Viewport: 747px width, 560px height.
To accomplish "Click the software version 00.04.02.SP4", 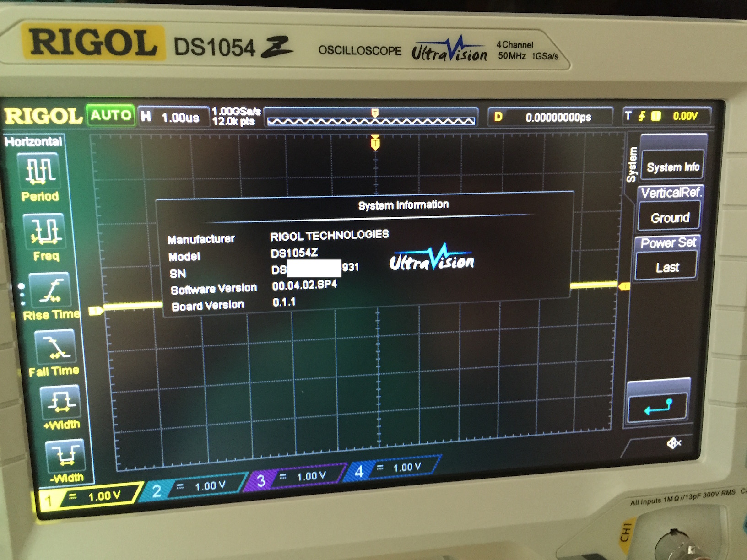I will [x=304, y=285].
